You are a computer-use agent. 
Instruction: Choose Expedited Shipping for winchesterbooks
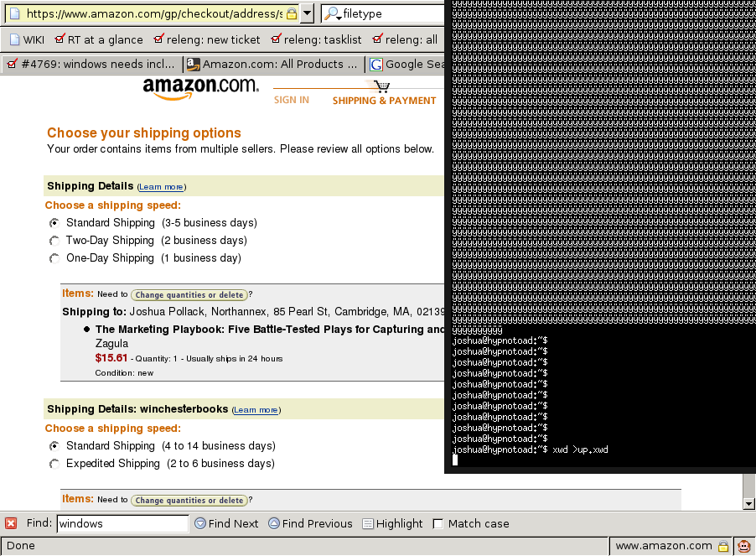point(54,464)
